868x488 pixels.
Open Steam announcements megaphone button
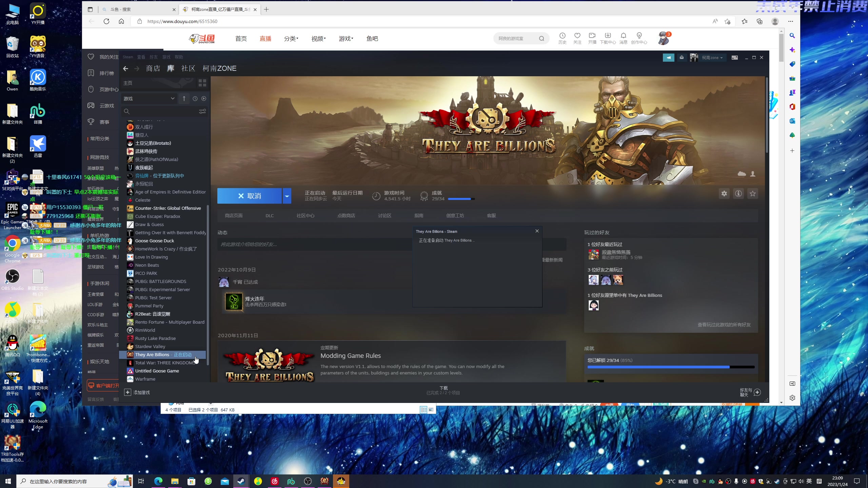pos(669,58)
